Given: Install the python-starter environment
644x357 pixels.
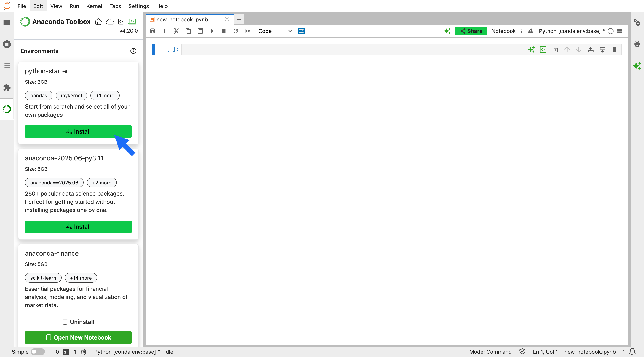Looking at the screenshot, I should [x=78, y=131].
